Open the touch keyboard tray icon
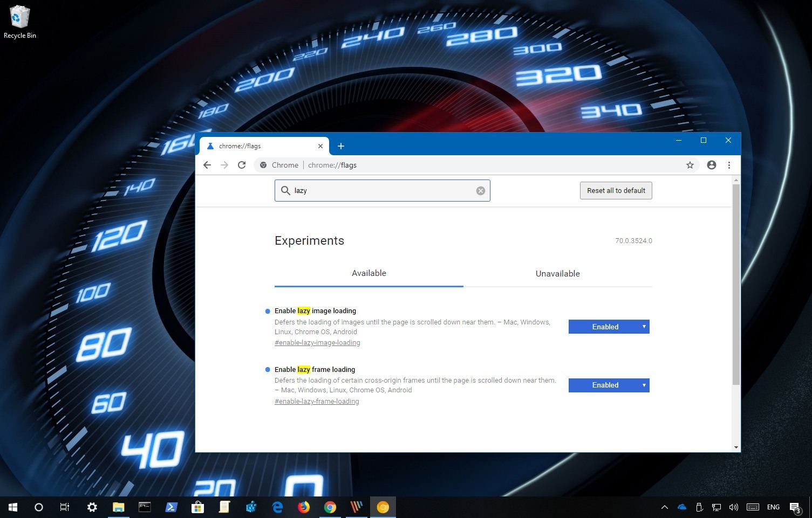This screenshot has width=812, height=518. 753,507
